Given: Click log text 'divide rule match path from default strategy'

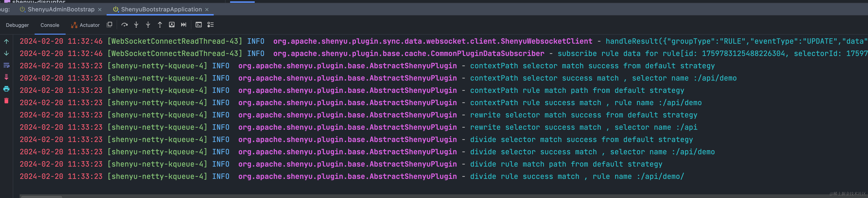Looking at the screenshot, I should (x=566, y=164).
